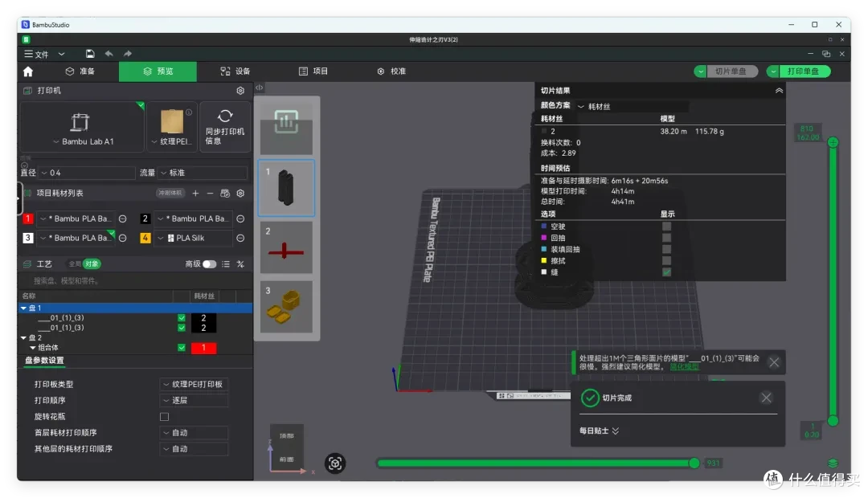Uncheck the first 01_(1)_(3) object printable box
The height and width of the screenshot is (498, 868).
coord(181,318)
